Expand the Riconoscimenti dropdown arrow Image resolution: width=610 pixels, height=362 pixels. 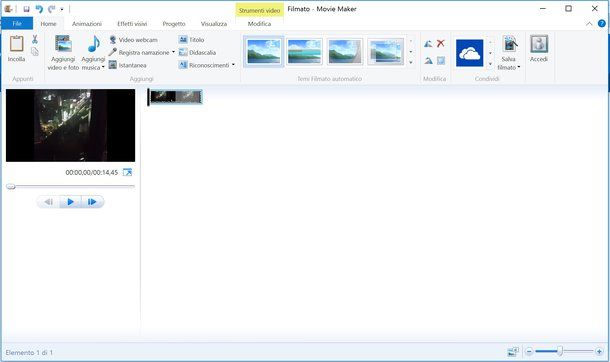coord(233,65)
